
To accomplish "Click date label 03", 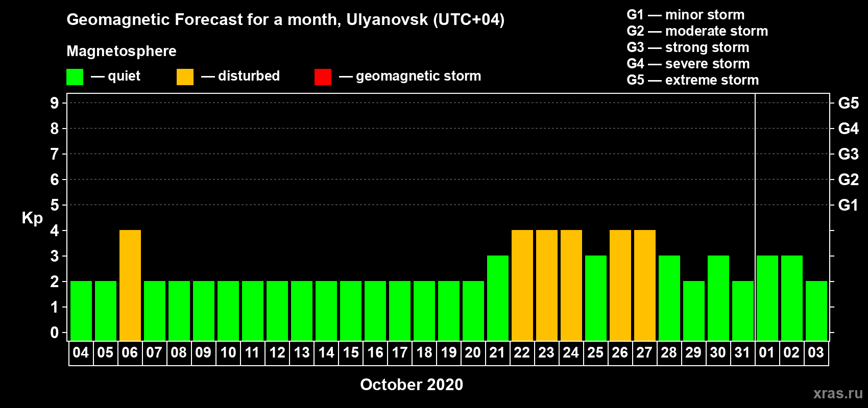I will tap(816, 352).
